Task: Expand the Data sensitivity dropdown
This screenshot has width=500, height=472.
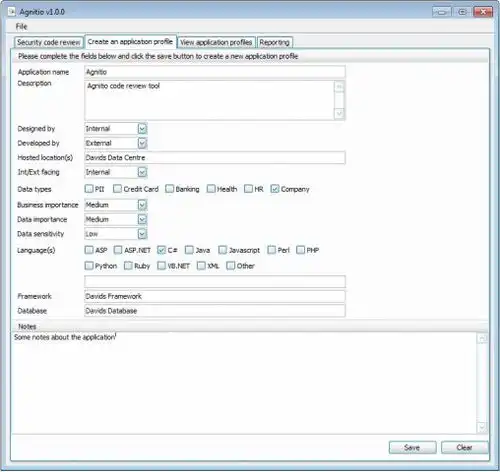Action: coord(142,234)
